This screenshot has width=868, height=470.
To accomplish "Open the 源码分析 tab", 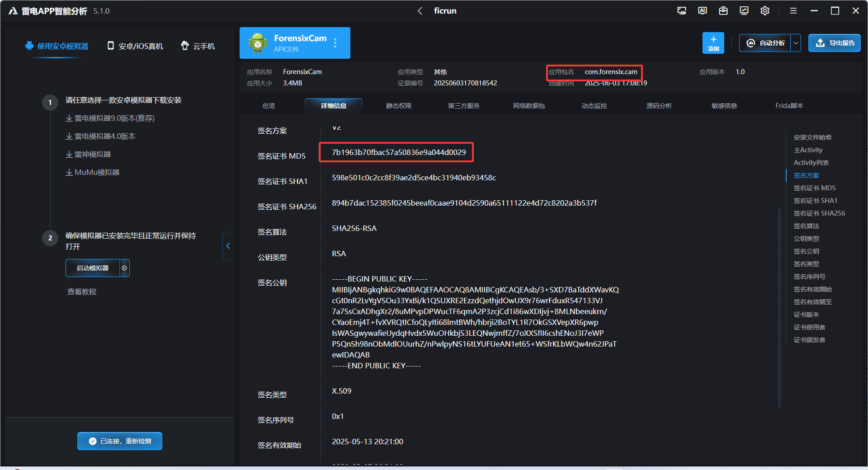I will [659, 106].
